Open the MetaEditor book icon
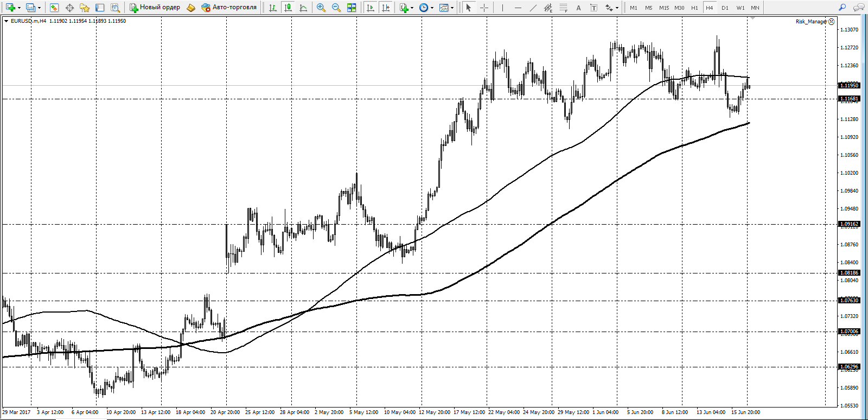This screenshot has width=868, height=420. (x=190, y=8)
